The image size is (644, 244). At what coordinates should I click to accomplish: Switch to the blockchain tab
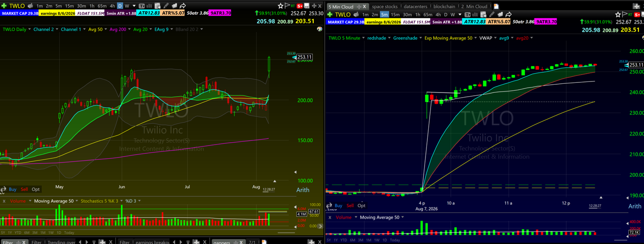click(444, 6)
